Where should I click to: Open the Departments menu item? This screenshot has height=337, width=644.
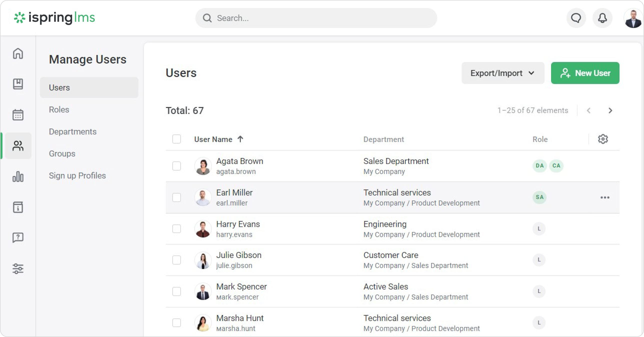pos(72,131)
